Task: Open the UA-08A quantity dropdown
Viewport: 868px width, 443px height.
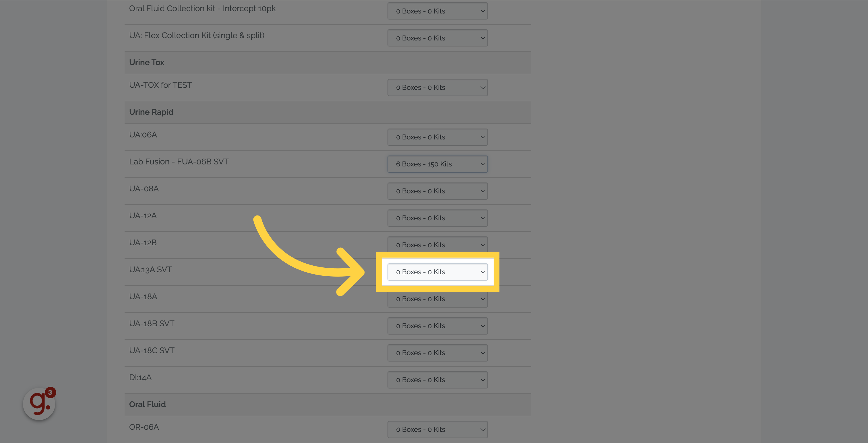Action: 437,191
